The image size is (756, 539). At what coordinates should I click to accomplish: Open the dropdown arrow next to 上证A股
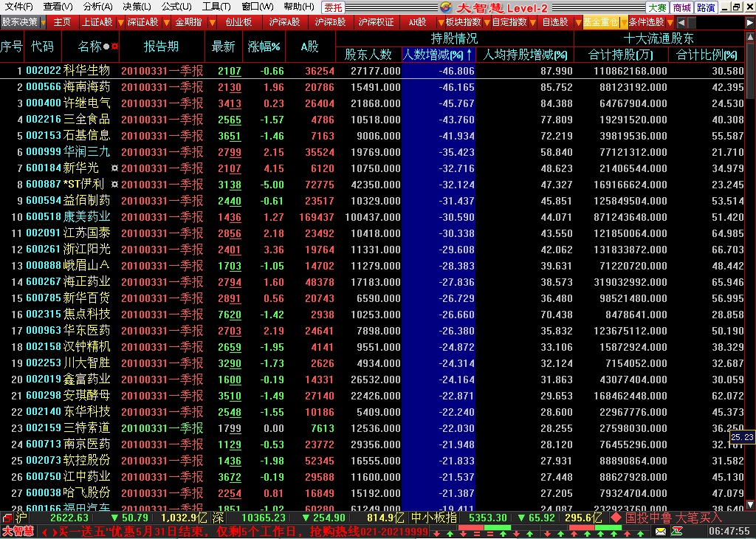(x=121, y=23)
